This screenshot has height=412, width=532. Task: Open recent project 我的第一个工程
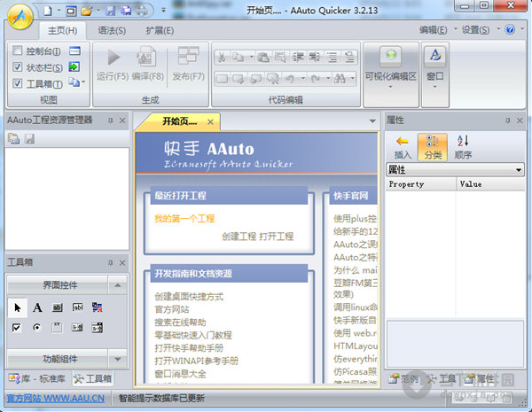coord(184,219)
